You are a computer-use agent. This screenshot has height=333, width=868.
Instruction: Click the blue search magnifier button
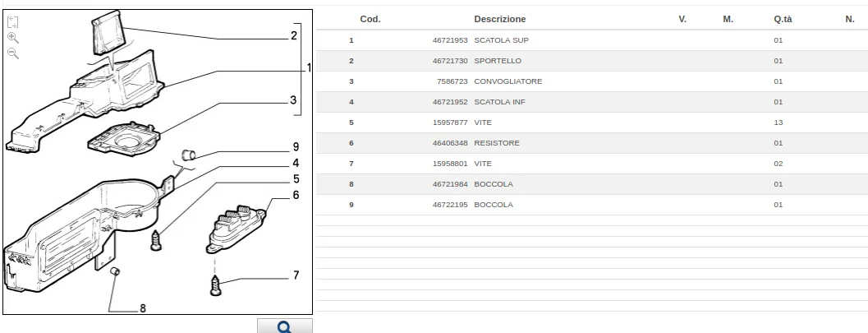tap(284, 326)
